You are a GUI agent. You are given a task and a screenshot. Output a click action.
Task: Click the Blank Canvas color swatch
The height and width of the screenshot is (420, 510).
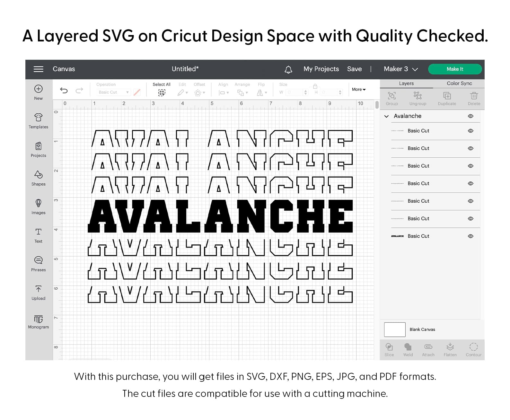pyautogui.click(x=395, y=329)
